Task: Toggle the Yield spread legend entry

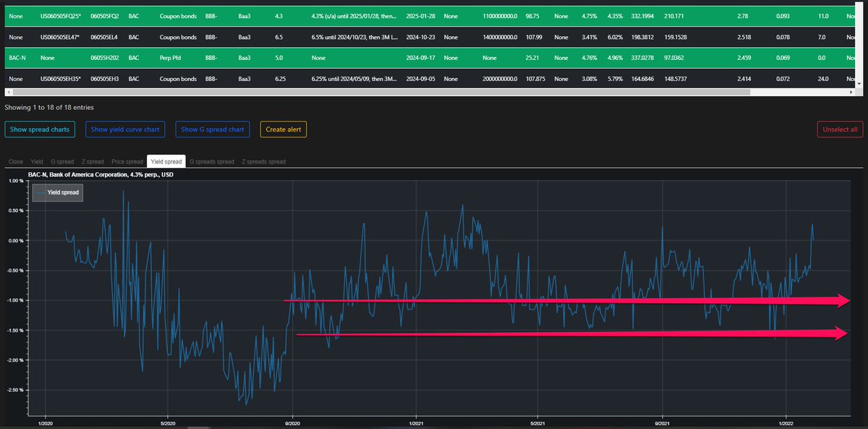Action: [x=58, y=192]
